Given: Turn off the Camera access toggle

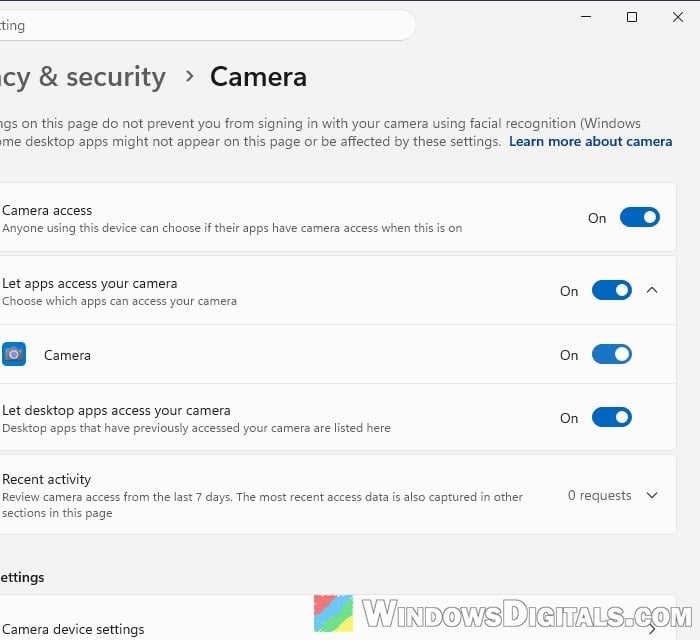Looking at the screenshot, I should tap(640, 217).
